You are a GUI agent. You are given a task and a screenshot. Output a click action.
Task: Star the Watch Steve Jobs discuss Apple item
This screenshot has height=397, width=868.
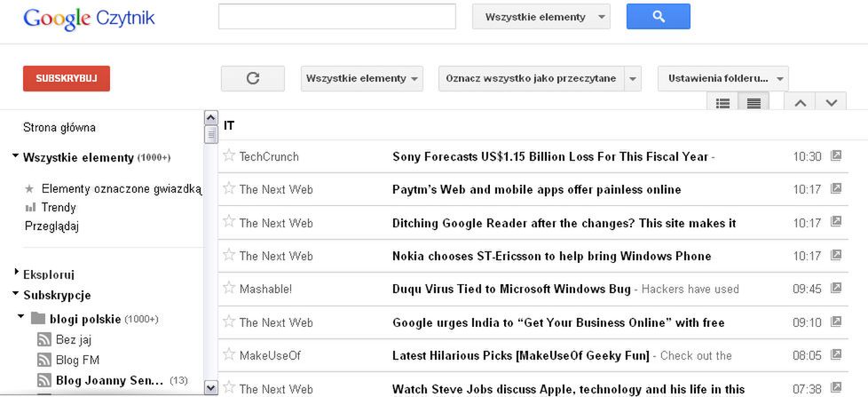coord(229,387)
